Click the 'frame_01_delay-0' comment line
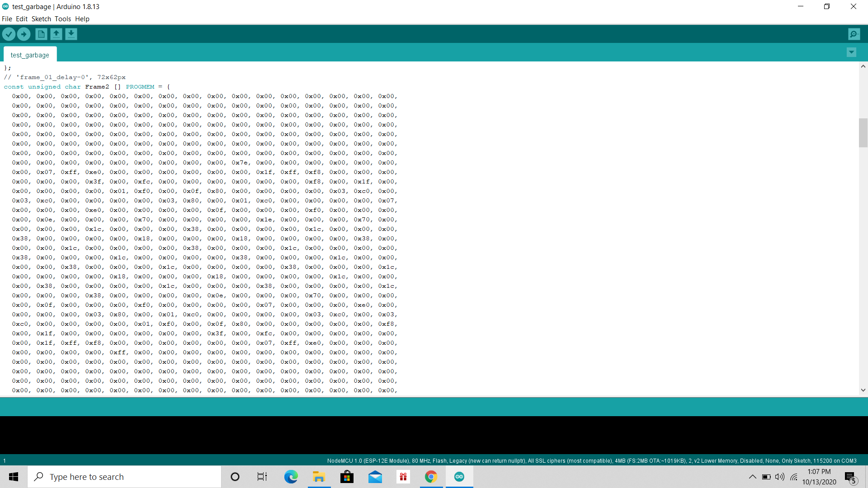868x488 pixels. tap(65, 77)
